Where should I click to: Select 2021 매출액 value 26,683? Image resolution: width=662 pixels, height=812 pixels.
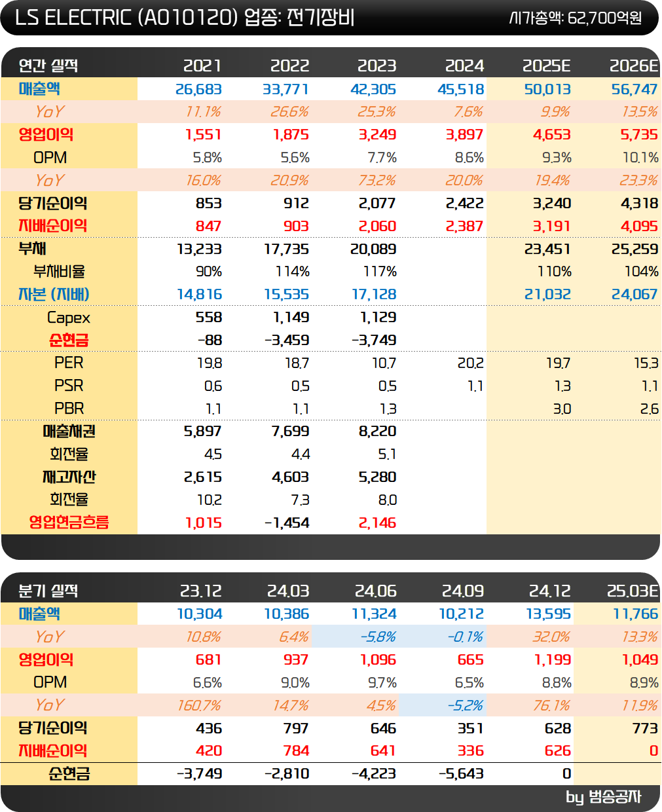(199, 89)
